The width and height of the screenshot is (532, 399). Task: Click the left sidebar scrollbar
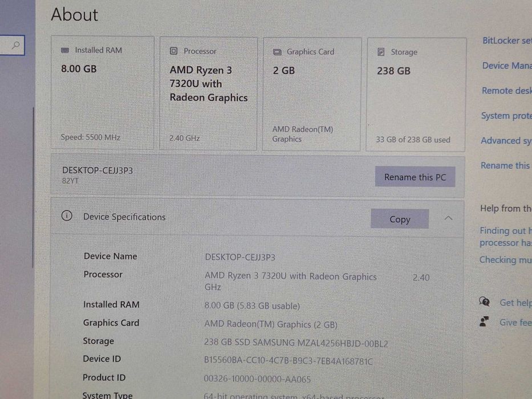pyautogui.click(x=33, y=188)
